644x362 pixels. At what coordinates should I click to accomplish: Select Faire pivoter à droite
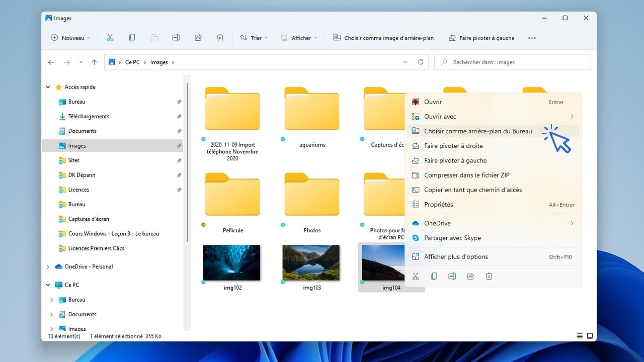[x=493, y=146]
